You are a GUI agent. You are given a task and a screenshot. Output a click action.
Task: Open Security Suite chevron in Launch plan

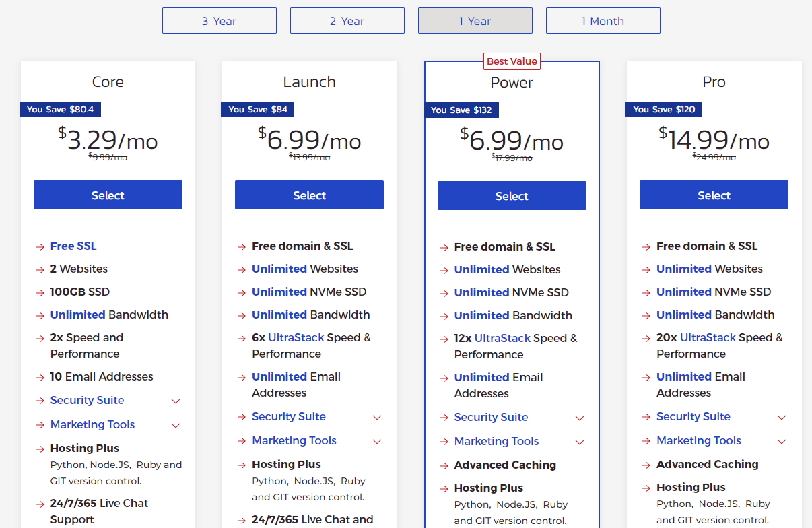tap(377, 418)
